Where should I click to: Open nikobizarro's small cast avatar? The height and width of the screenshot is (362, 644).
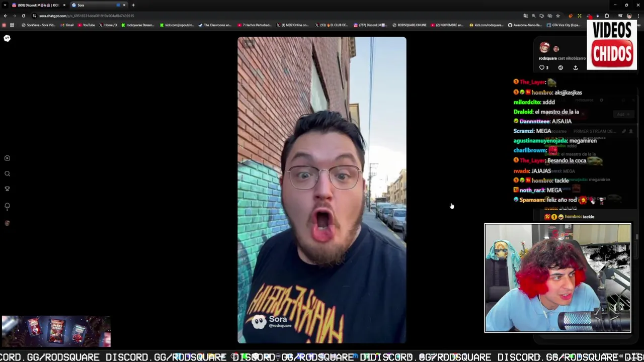[556, 49]
